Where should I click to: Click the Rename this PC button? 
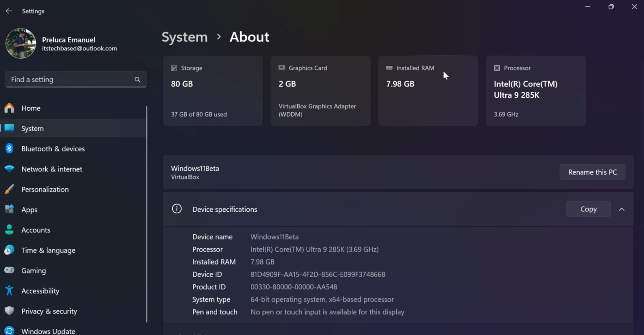click(x=592, y=172)
